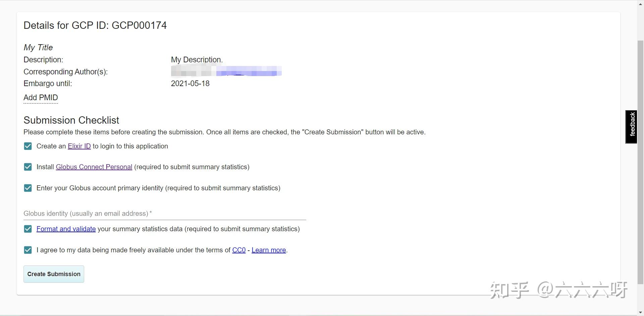Focus the Globus identity input field
Screen dimensions: 644x316
click(x=164, y=213)
